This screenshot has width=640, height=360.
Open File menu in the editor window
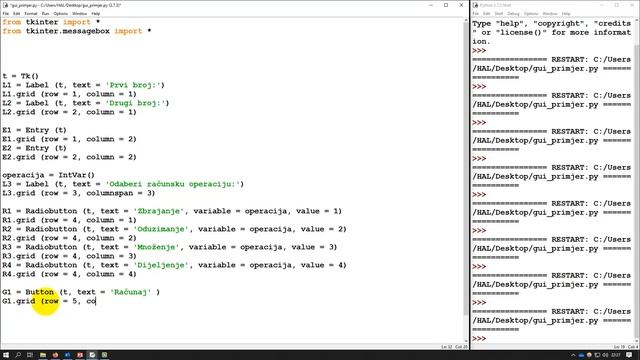(x=6, y=13)
